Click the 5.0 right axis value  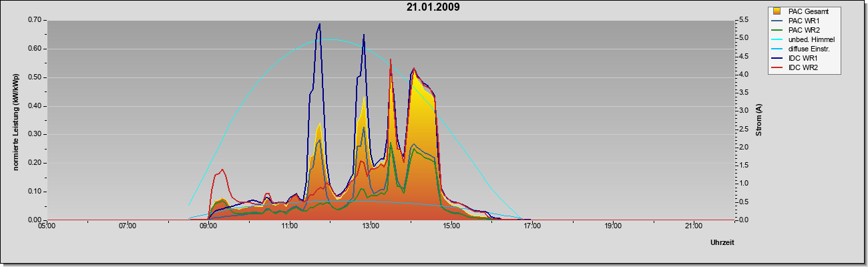pyautogui.click(x=744, y=38)
